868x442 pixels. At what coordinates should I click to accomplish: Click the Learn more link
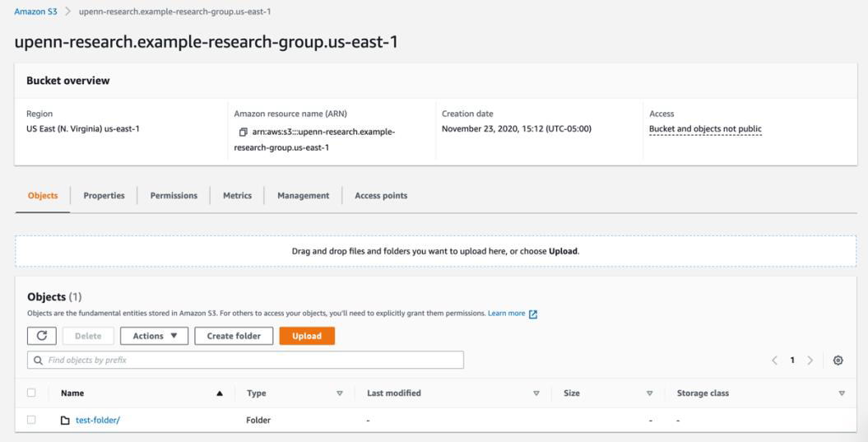tap(507, 314)
